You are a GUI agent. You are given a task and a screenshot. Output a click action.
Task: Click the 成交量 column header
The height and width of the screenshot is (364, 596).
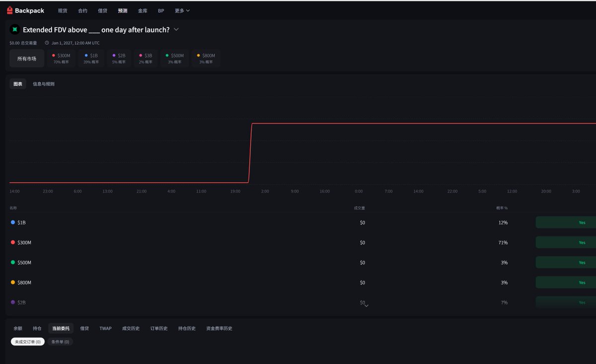point(360,208)
